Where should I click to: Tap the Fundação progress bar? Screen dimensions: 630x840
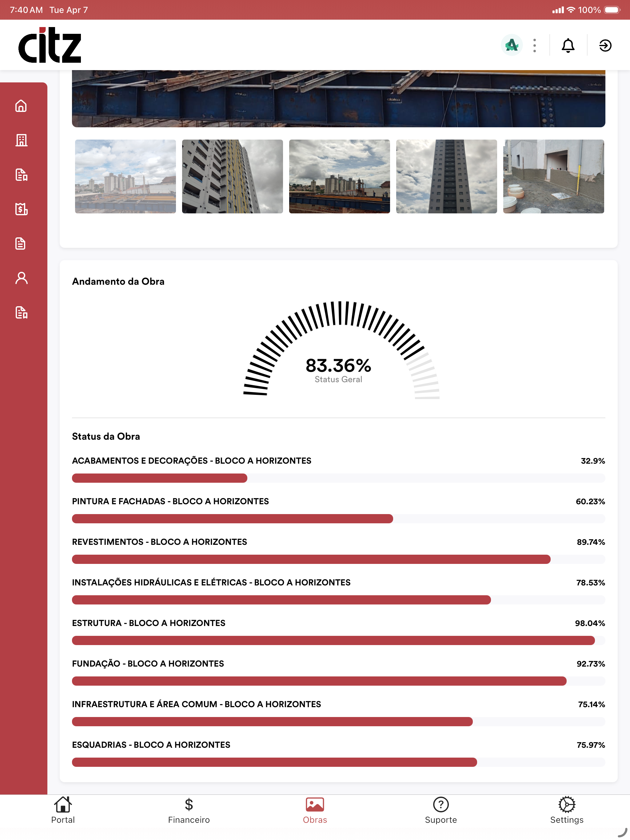click(339, 681)
